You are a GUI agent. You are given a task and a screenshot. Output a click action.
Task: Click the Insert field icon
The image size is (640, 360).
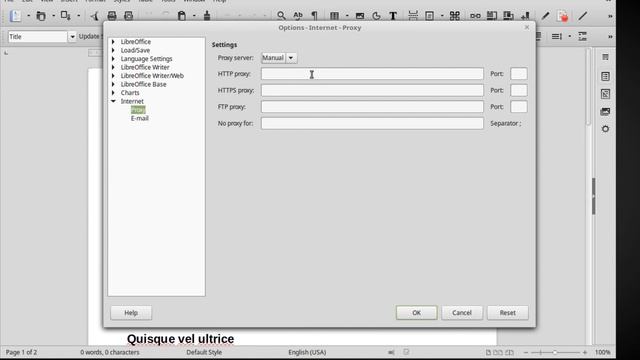pos(429,16)
